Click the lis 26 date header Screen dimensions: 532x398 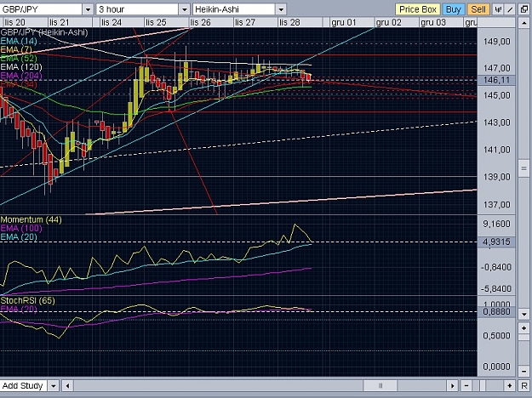201,22
